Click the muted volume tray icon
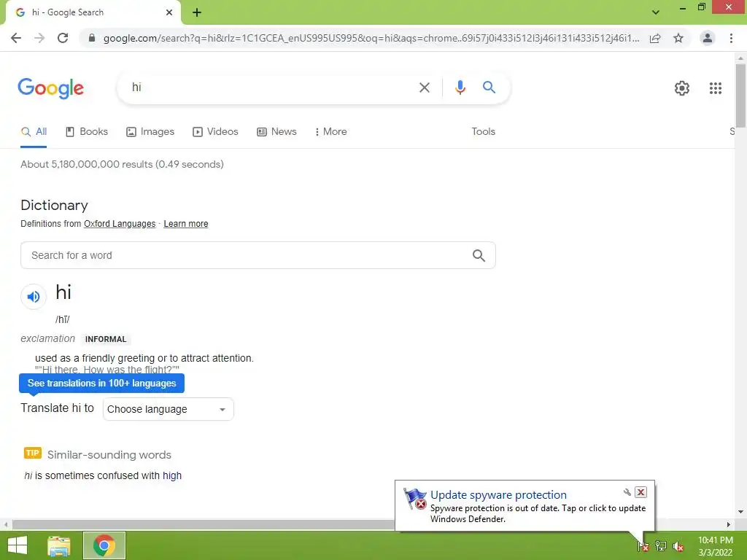 click(x=678, y=546)
